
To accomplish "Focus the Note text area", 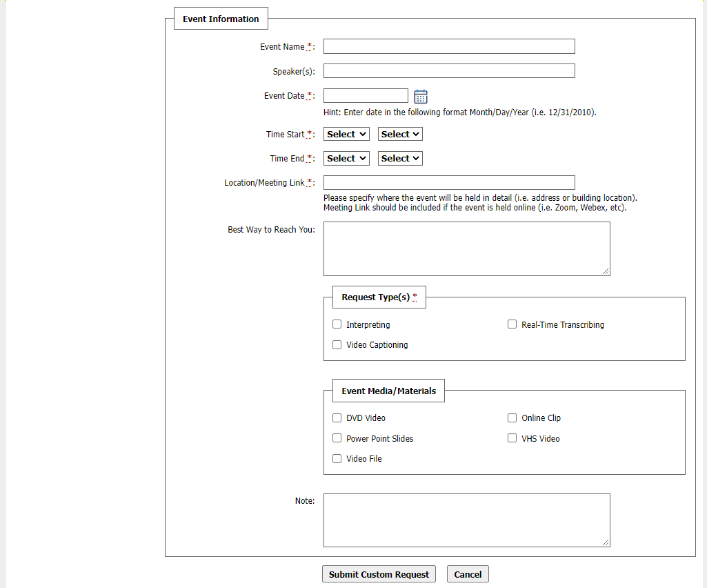I will [x=466, y=520].
